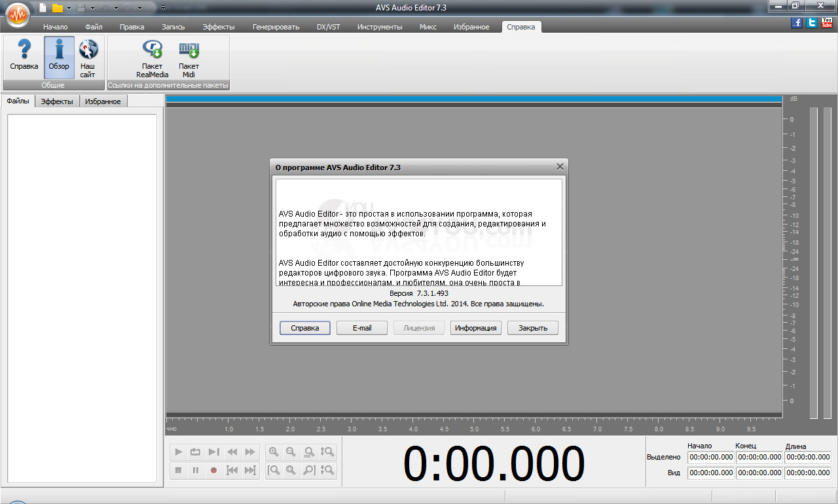Open the customize quick access toolbar arrow
Screen dimensions: 838x504
163,9
